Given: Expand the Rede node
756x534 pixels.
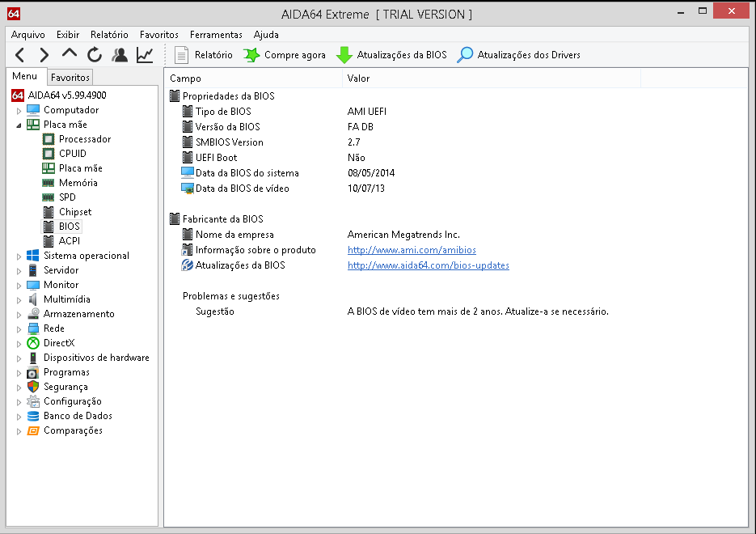Looking at the screenshot, I should coord(19,329).
